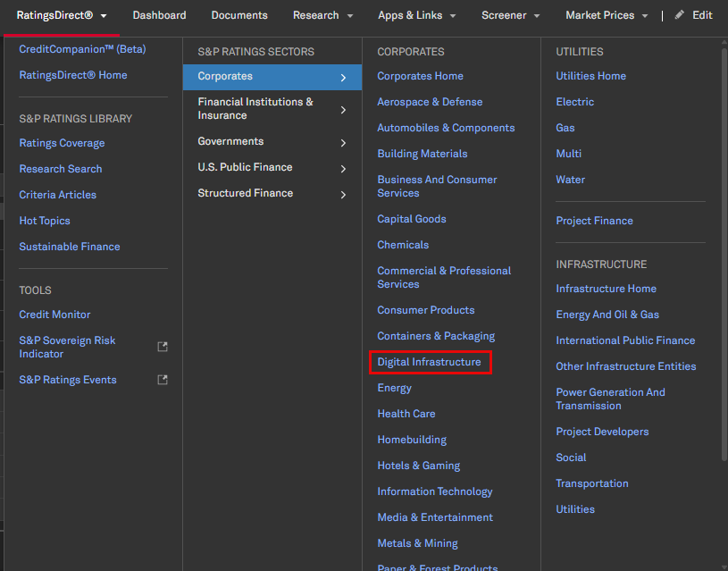Expand the Financial Institutions & Insurance chevron
Viewport: 728px width, 571px height.
(x=343, y=110)
